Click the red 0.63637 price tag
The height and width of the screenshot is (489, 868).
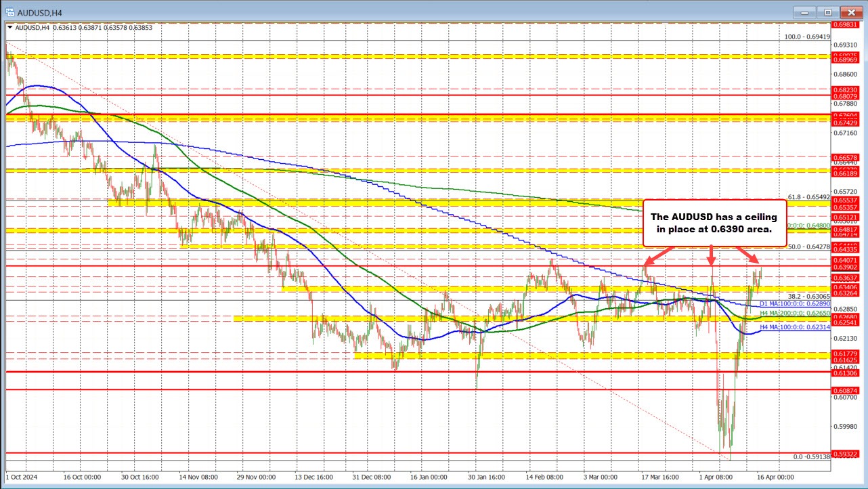click(846, 278)
